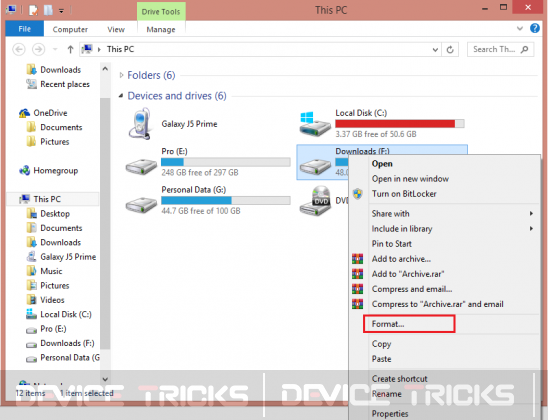This screenshot has height=420, width=548.
Task: Open the Manage ribbon tab
Action: point(161,30)
